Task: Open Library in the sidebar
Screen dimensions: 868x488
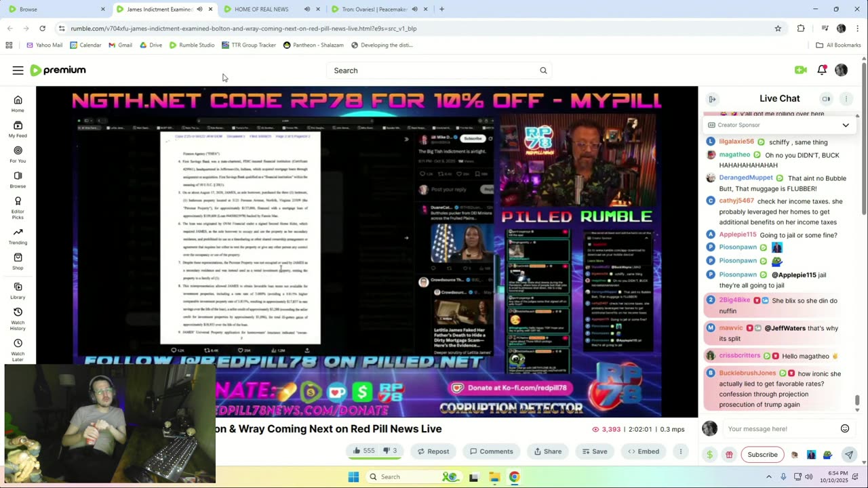Action: (18, 291)
